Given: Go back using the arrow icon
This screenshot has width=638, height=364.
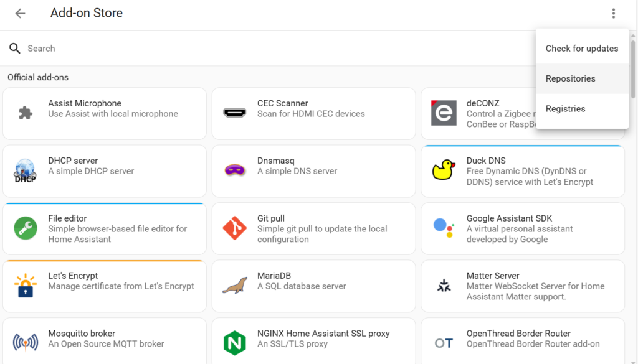Looking at the screenshot, I should tap(20, 14).
